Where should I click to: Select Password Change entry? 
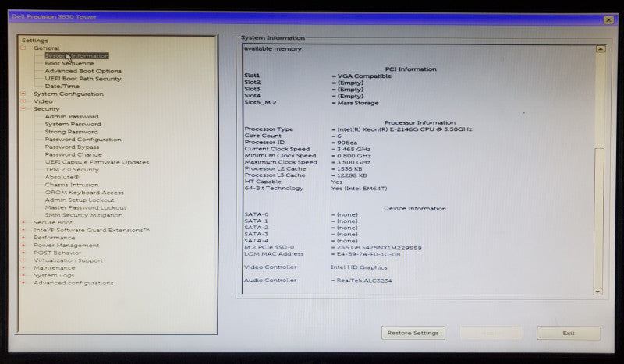tap(73, 154)
